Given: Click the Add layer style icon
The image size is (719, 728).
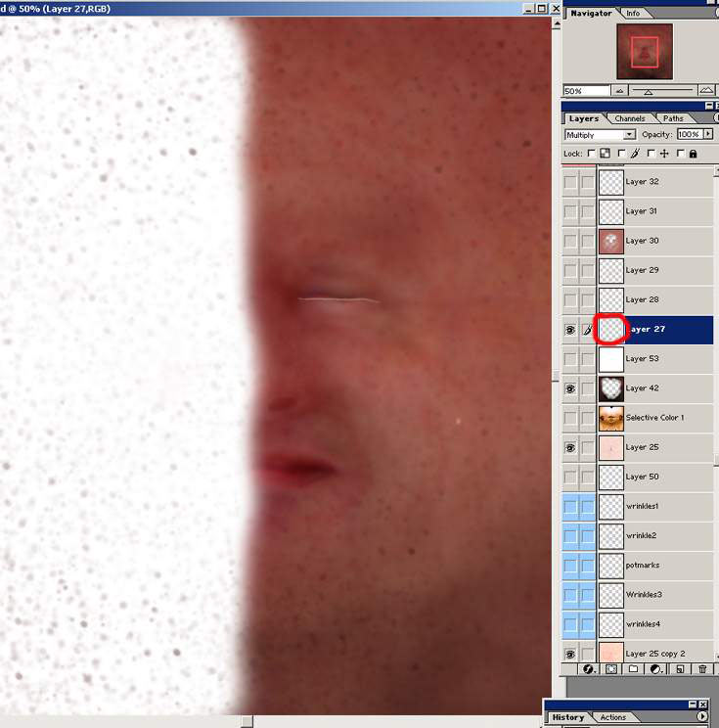Looking at the screenshot, I should (x=590, y=669).
